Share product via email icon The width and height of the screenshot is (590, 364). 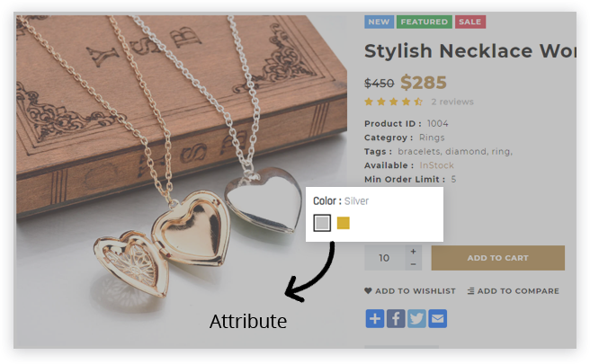(438, 319)
